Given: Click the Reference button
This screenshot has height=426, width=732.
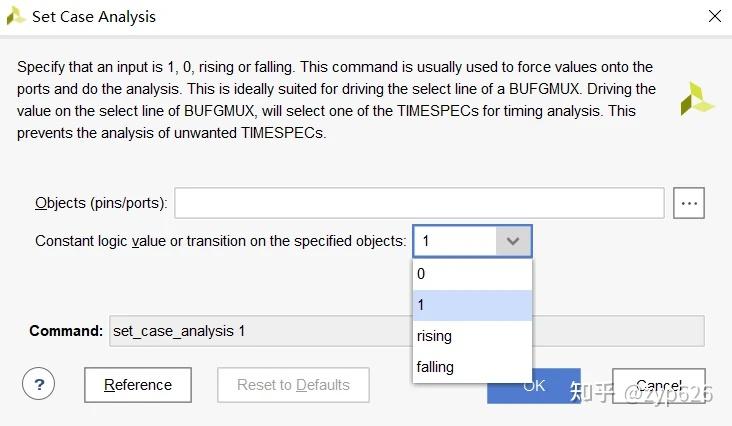Looking at the screenshot, I should pos(138,385).
